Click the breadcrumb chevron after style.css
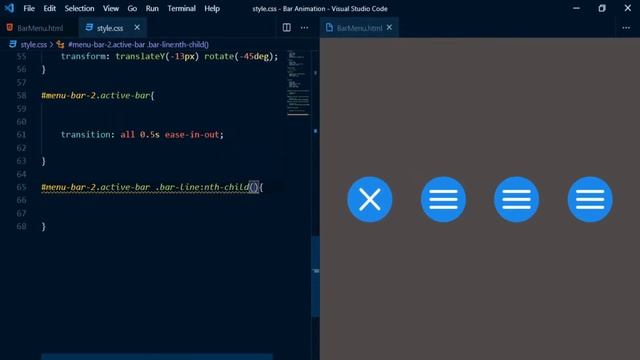 [51, 44]
